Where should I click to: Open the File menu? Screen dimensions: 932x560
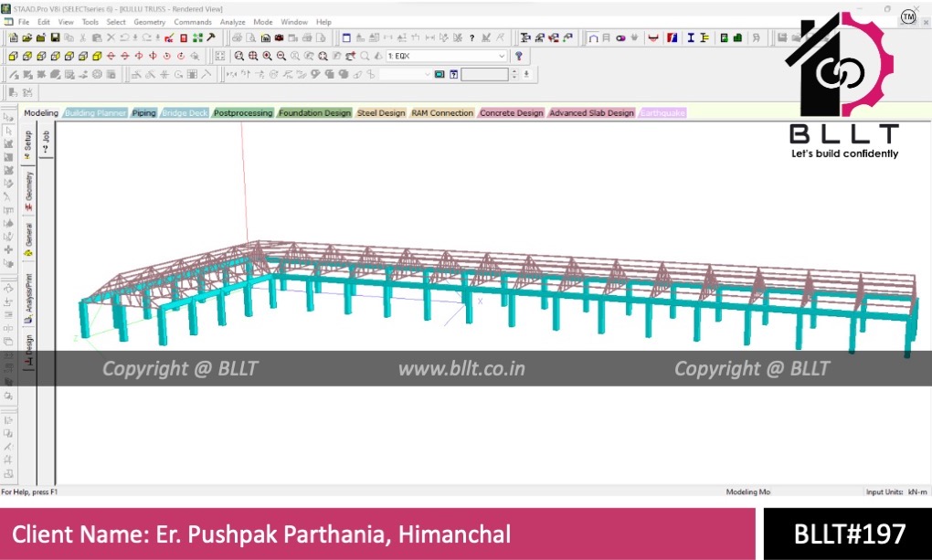pos(24,22)
